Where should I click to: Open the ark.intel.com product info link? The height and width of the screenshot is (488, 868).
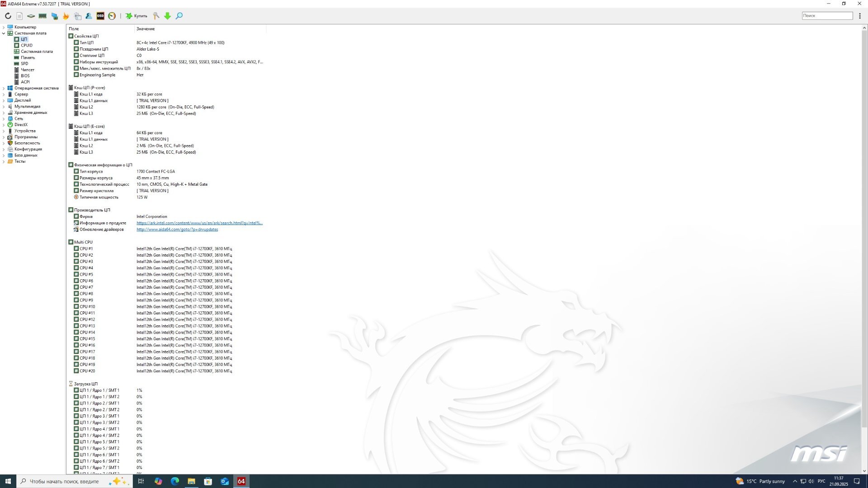199,223
